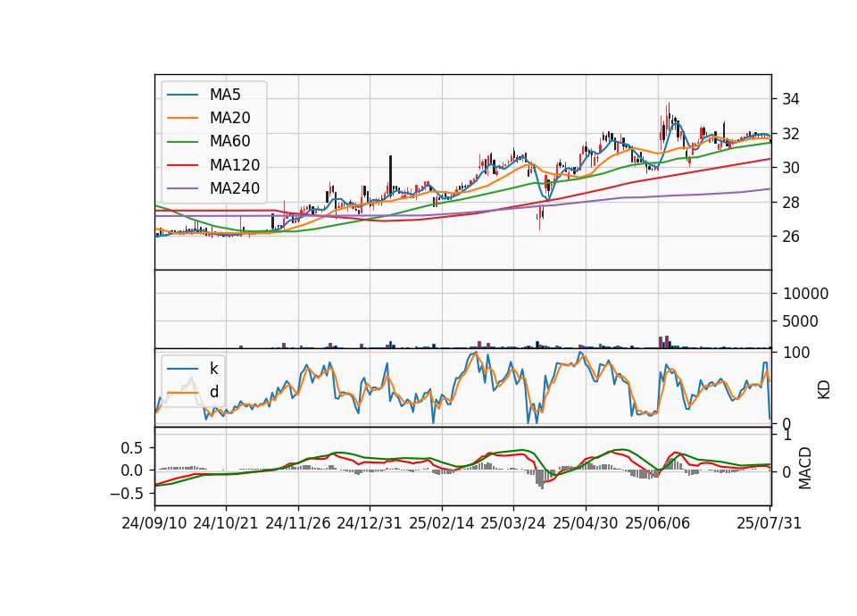The height and width of the screenshot is (616, 857).
Task: Click the KD axis value 100
Action: point(796,353)
